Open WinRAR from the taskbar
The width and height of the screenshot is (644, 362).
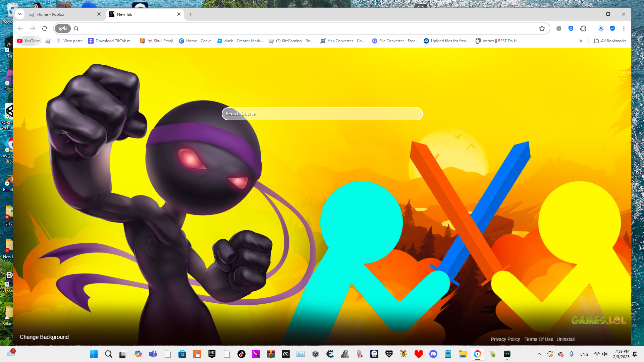tap(271, 354)
